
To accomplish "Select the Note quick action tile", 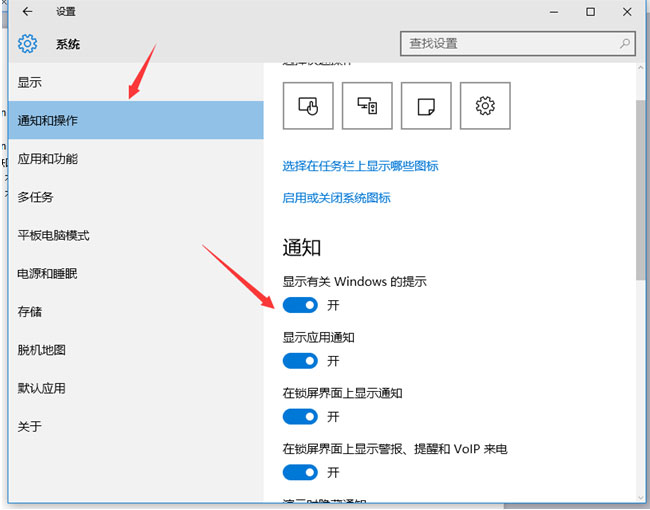I will click(426, 106).
